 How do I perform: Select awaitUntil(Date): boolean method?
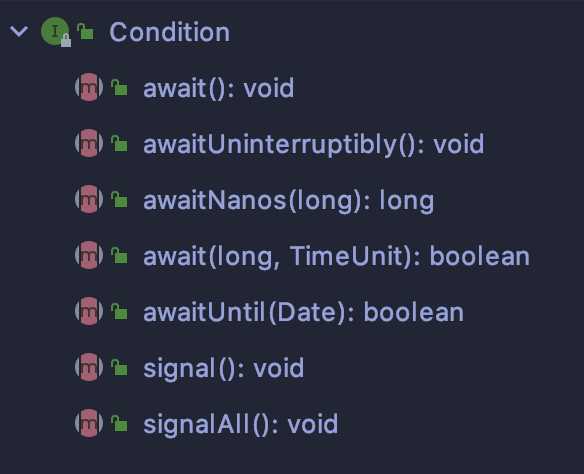[x=304, y=312]
